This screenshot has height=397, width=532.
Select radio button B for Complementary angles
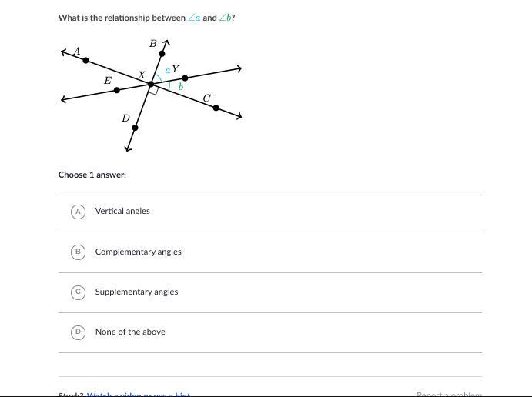[78, 252]
